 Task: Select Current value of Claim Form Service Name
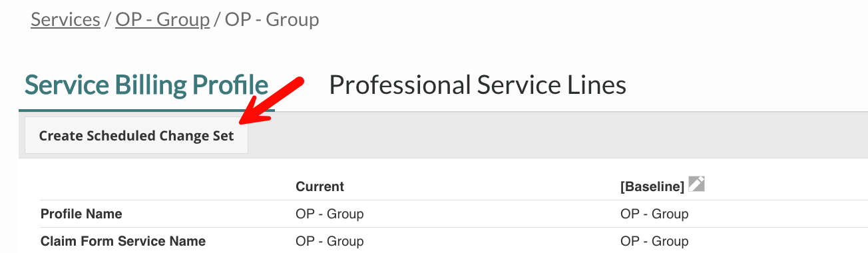(x=329, y=241)
